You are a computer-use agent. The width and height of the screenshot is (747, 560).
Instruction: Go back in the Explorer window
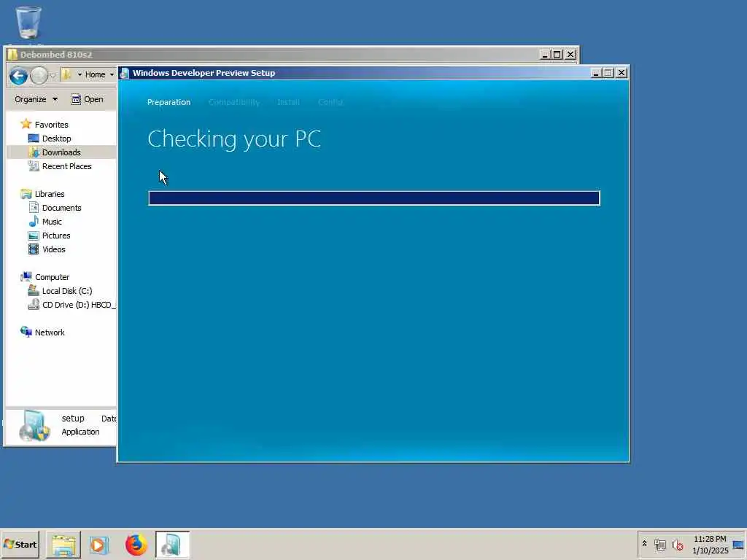(18, 75)
